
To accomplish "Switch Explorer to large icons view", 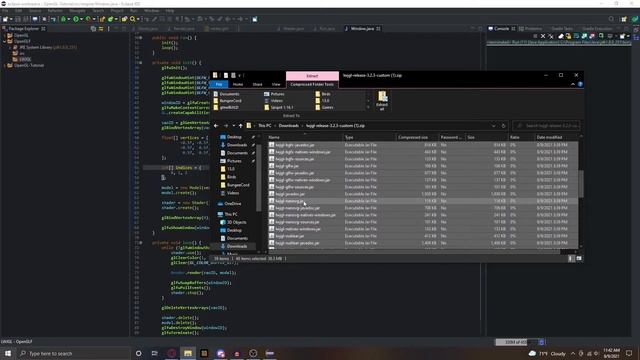I will [x=579, y=258].
